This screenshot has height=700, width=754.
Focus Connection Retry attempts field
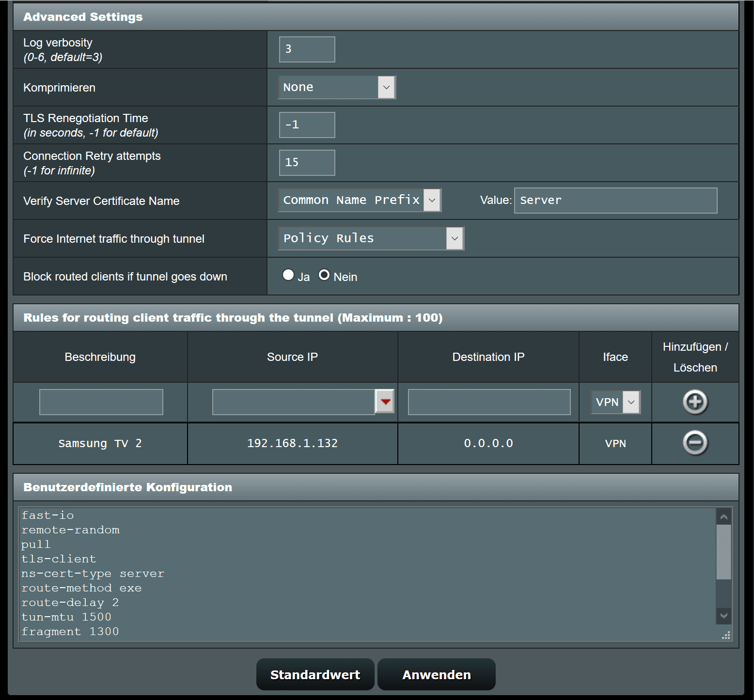[307, 163]
